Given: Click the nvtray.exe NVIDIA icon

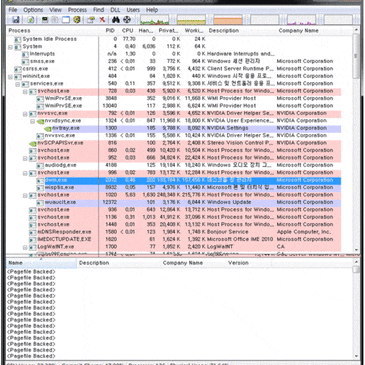Looking at the screenshot, I should (48, 128).
